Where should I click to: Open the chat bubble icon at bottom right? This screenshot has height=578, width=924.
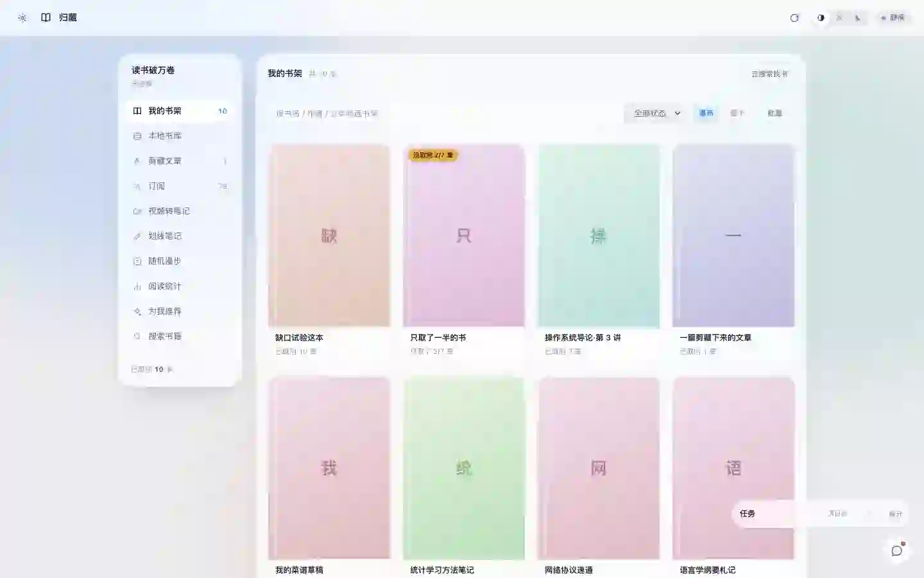(897, 550)
